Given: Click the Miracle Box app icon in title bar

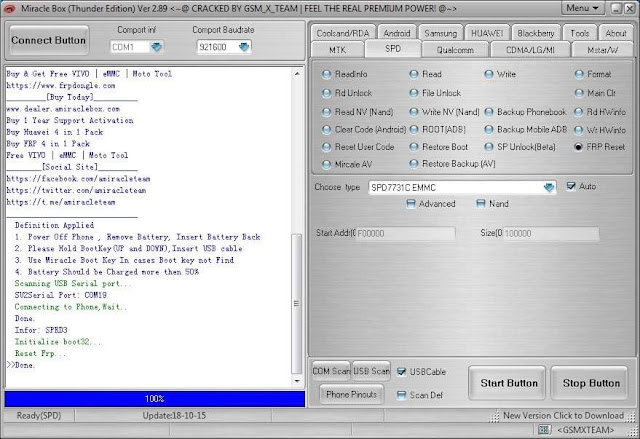Looking at the screenshot, I should [x=9, y=8].
